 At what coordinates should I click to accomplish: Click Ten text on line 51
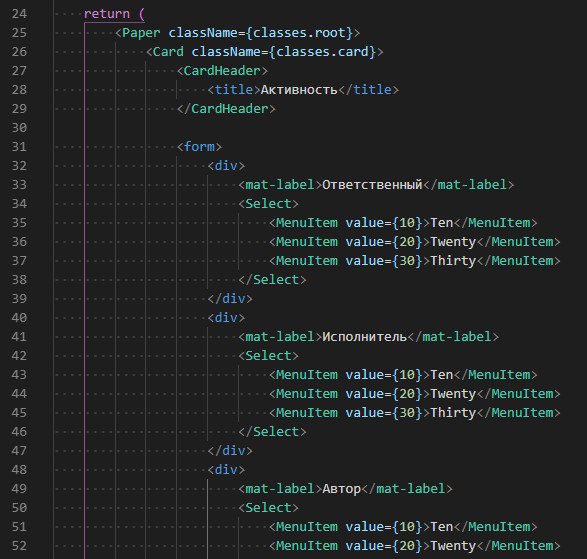[442, 527]
